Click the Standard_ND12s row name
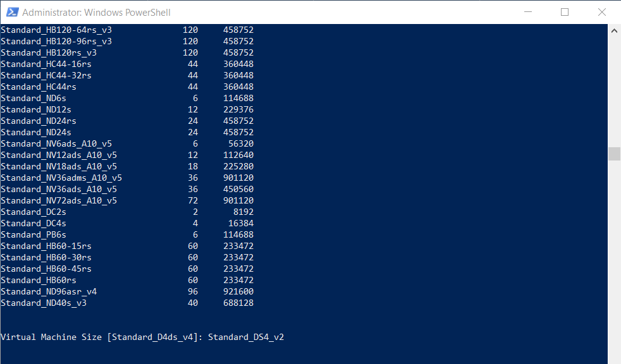Viewport: 621px width, 364px height. pyautogui.click(x=36, y=109)
